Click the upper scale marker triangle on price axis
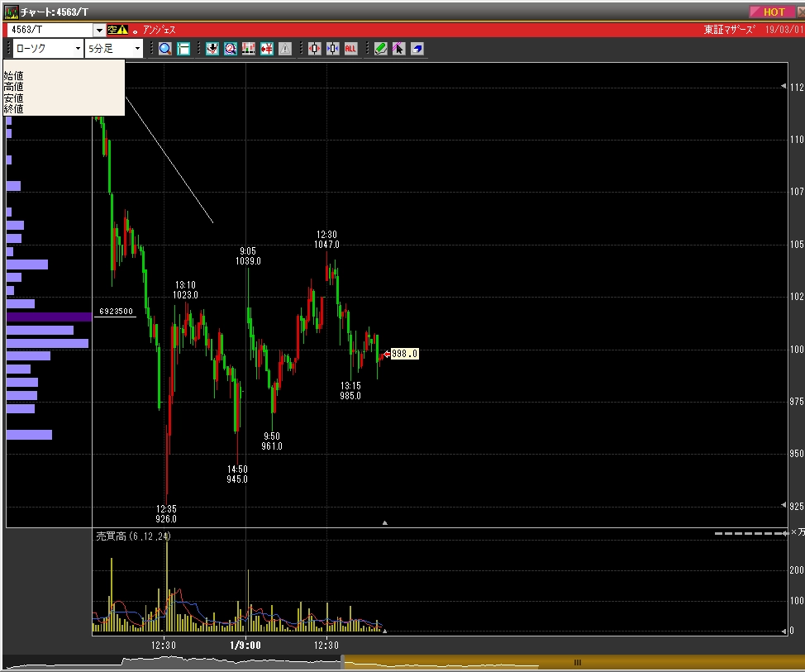 tap(784, 86)
